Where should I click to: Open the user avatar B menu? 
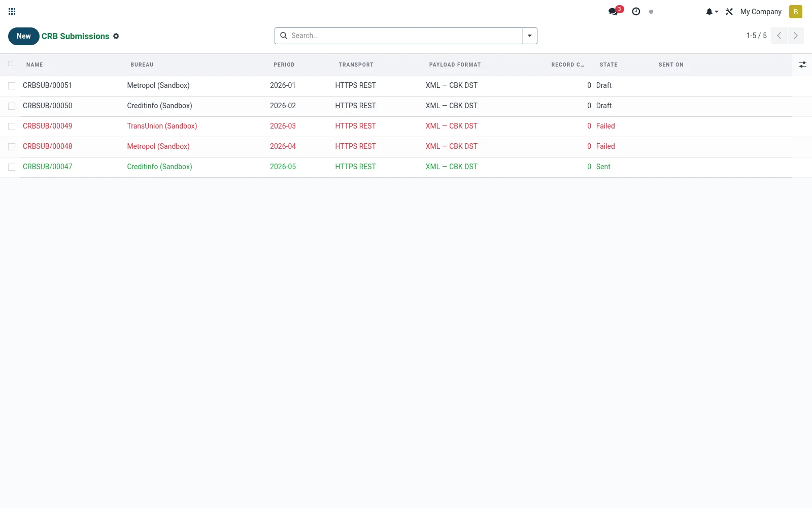pyautogui.click(x=795, y=12)
